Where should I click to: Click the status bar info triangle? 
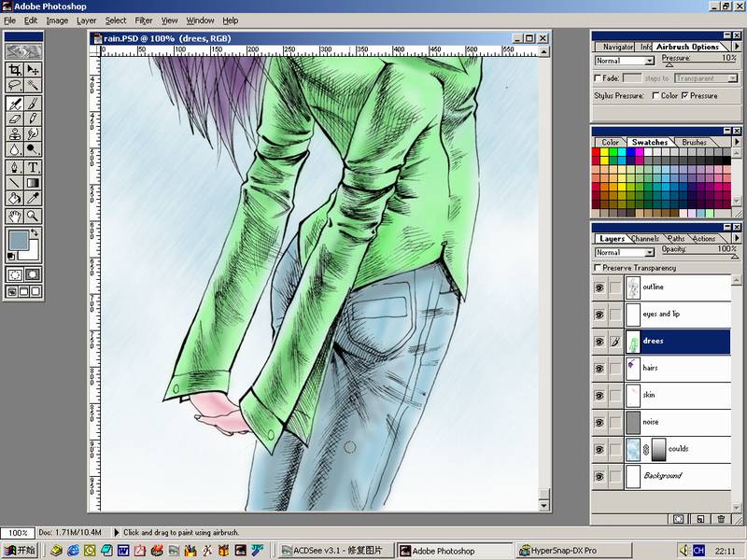[x=117, y=532]
